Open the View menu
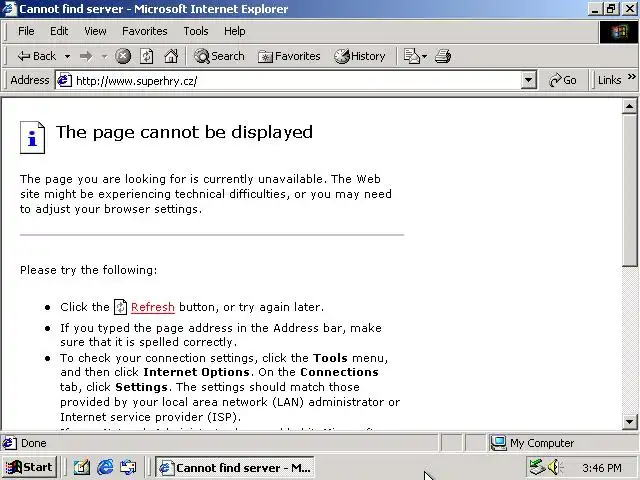 point(95,31)
